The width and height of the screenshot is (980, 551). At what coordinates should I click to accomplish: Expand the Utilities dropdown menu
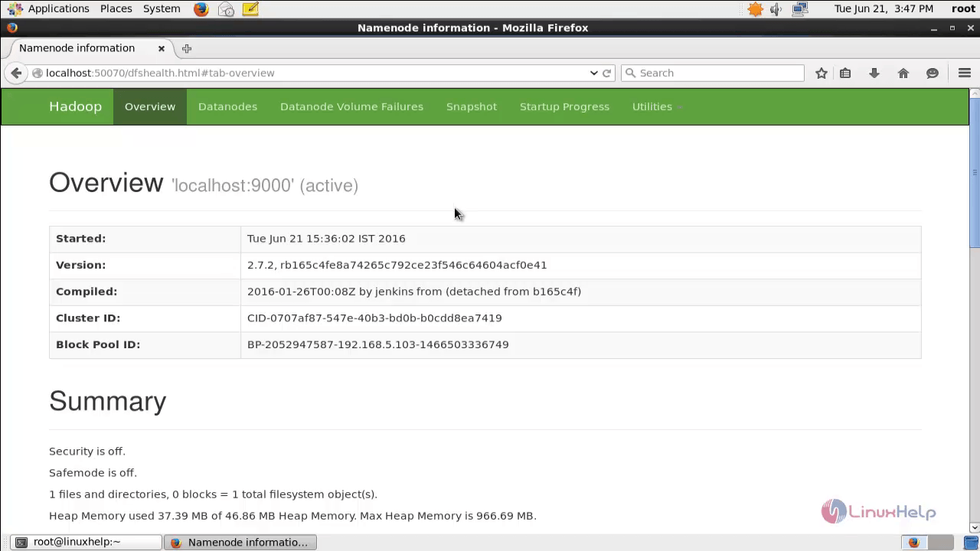pyautogui.click(x=656, y=106)
